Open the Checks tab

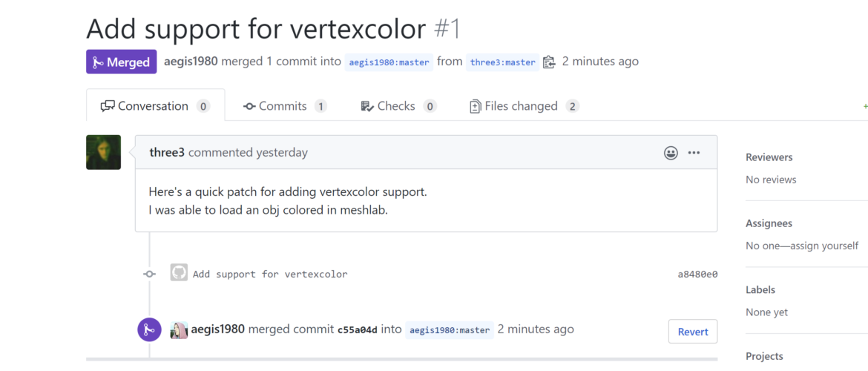398,106
